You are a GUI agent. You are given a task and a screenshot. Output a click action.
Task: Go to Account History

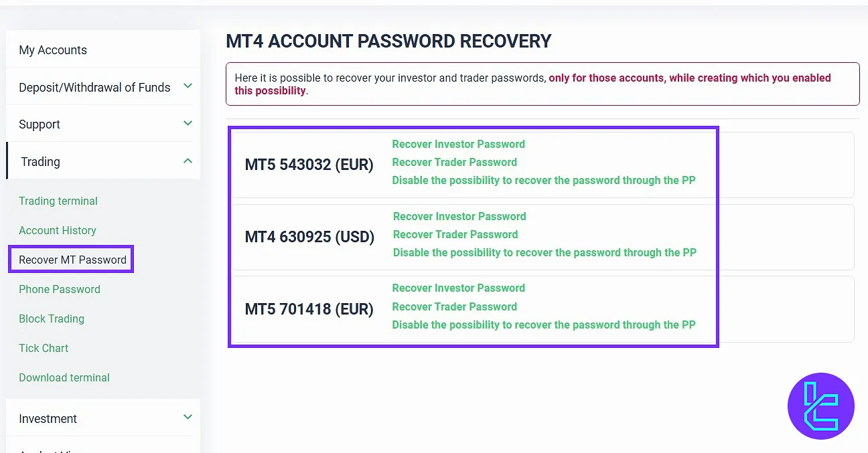58,230
